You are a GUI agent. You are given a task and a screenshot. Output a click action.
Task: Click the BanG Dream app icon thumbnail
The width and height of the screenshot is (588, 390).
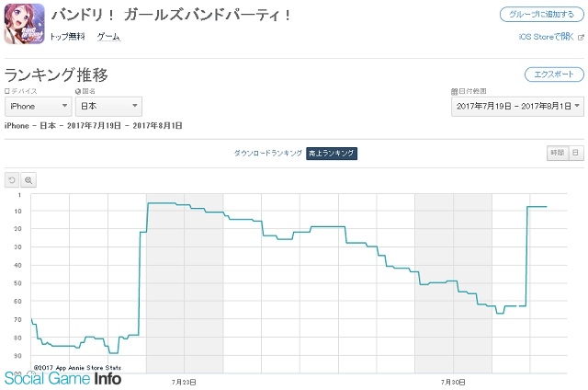(x=25, y=24)
